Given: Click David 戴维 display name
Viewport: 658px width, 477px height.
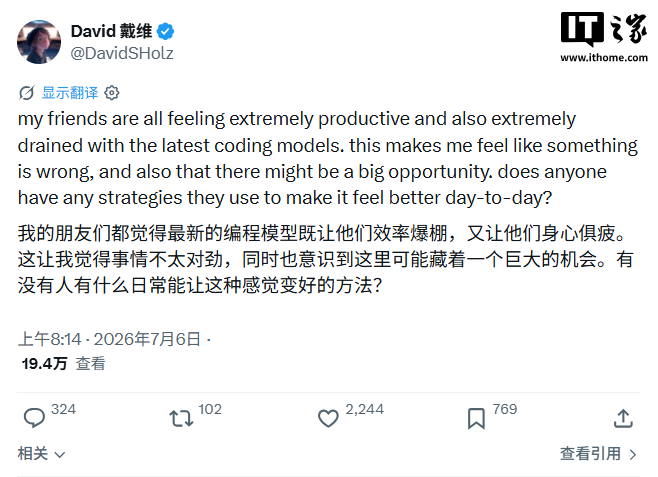Looking at the screenshot, I should point(111,31).
